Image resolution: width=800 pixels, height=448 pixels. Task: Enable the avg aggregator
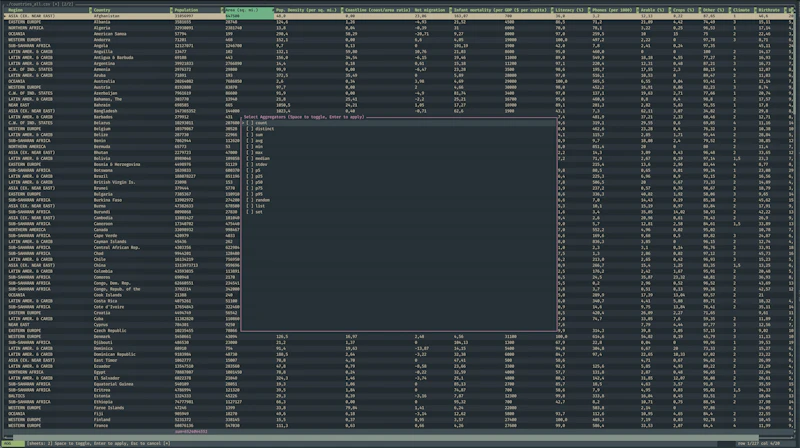pos(249,141)
